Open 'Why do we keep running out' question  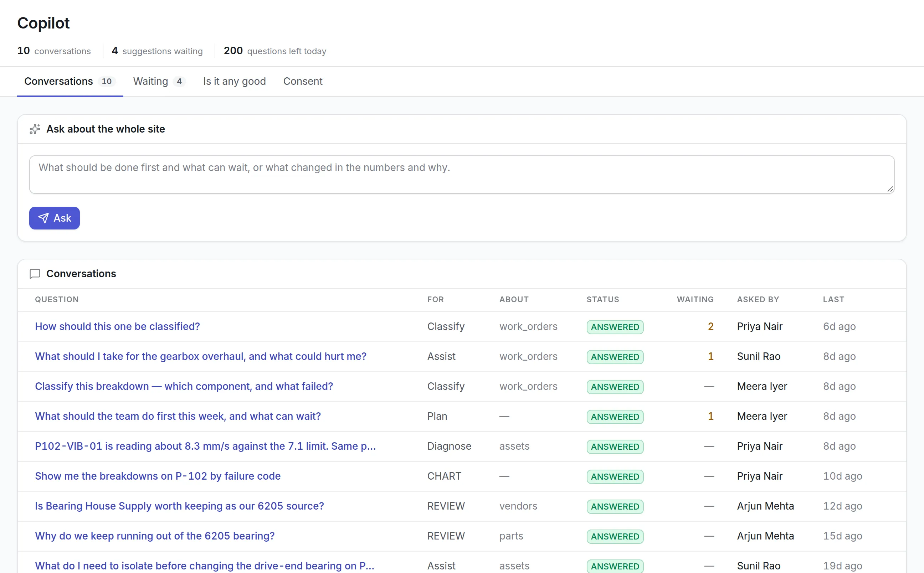(x=155, y=536)
